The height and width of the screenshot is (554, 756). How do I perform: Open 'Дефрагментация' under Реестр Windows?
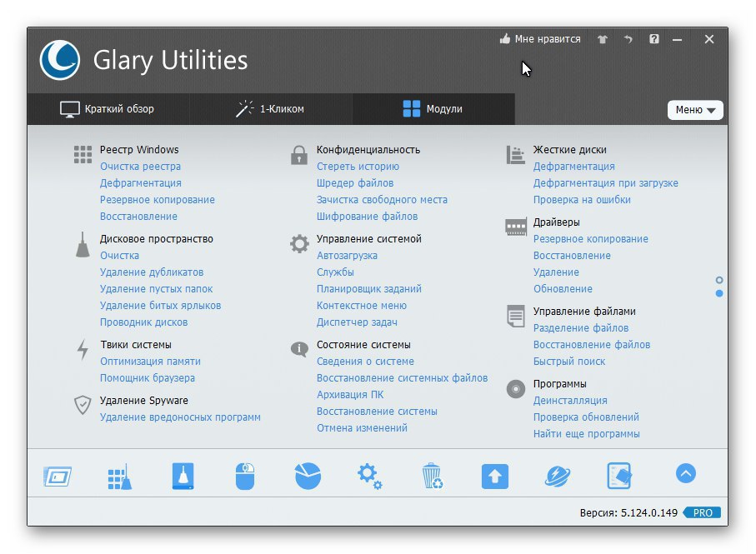[141, 183]
